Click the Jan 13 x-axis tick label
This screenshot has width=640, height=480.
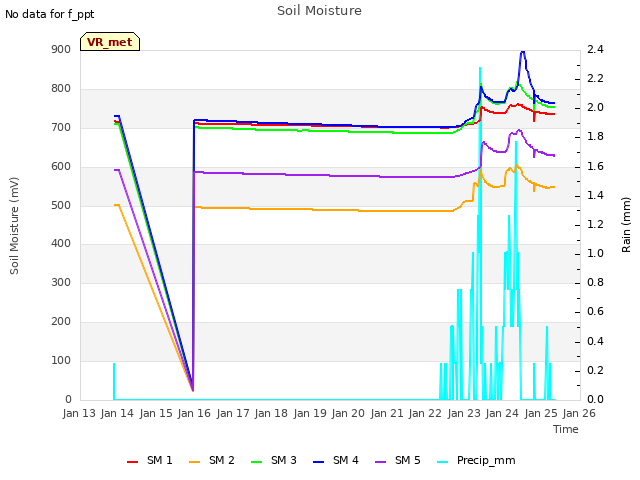pos(79,413)
